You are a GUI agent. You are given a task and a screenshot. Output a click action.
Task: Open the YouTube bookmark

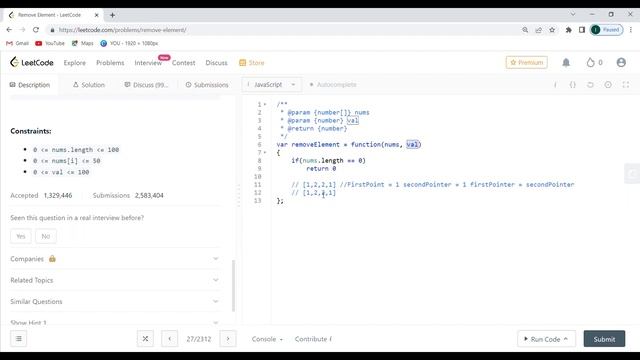tap(50, 43)
